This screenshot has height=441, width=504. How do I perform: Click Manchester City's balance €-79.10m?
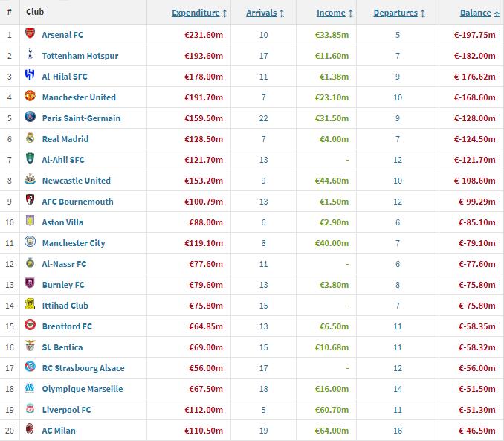477,243
